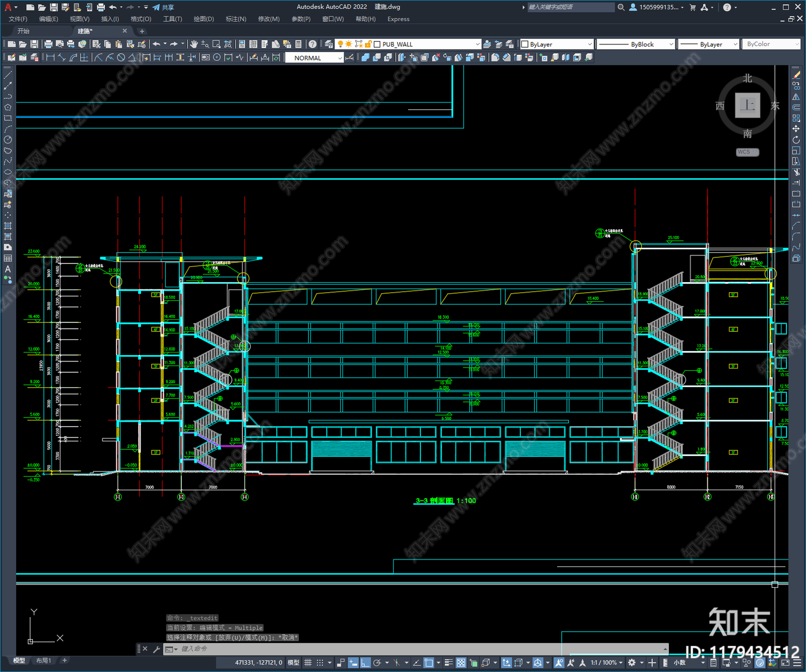806x672 pixels.
Task: Open Layer Properties Manager icon
Action: click(328, 44)
